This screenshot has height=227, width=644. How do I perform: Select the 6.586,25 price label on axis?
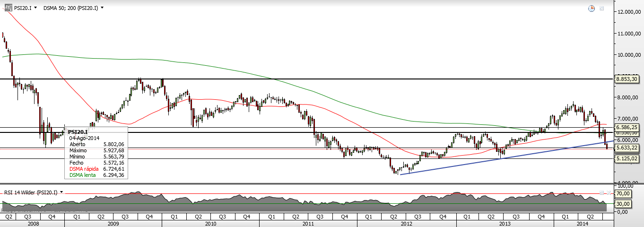point(627,128)
